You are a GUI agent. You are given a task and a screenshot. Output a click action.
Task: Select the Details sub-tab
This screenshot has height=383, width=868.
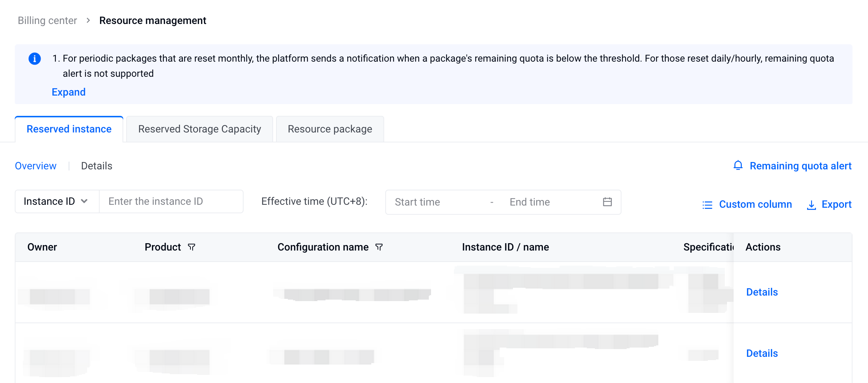tap(97, 166)
